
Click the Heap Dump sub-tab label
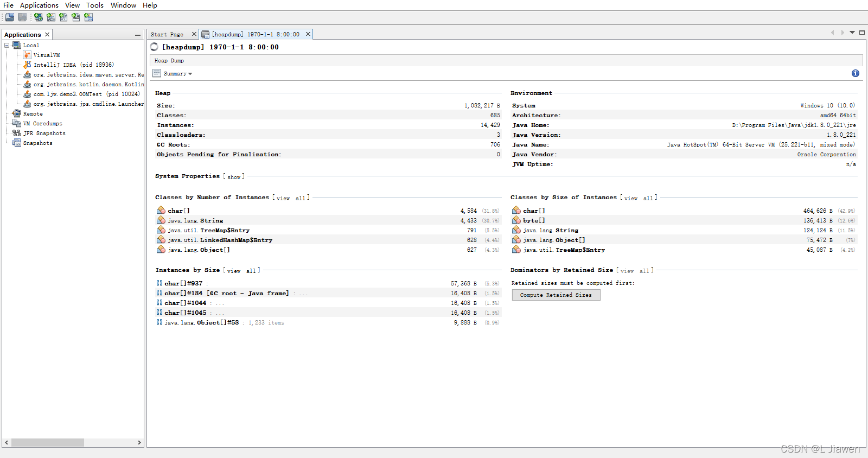[169, 61]
